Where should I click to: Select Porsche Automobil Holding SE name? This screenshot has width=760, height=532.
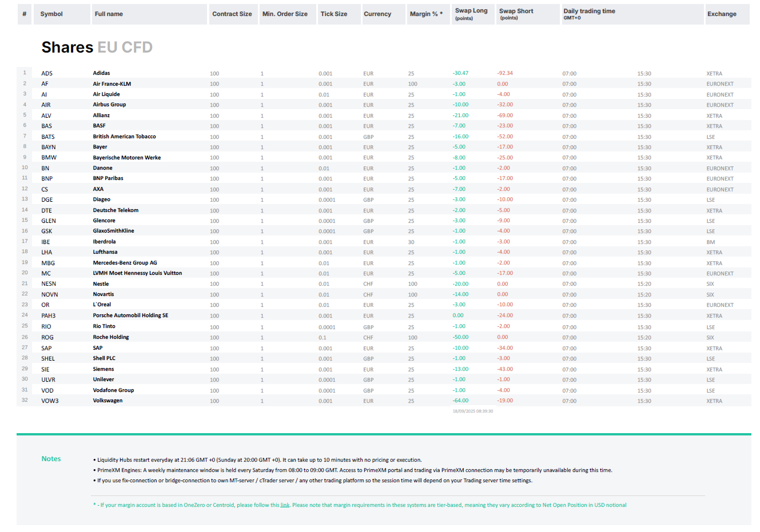(x=130, y=315)
